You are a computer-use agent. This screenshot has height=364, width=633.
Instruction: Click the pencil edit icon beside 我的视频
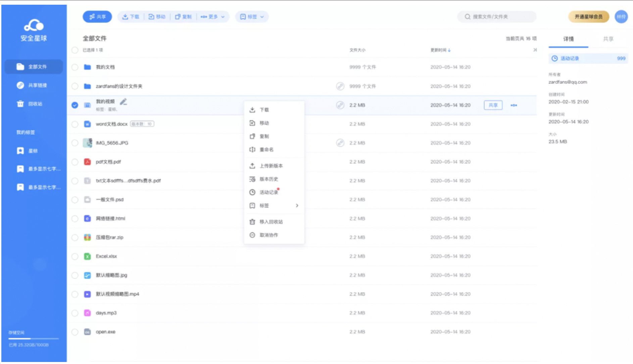coord(124,101)
